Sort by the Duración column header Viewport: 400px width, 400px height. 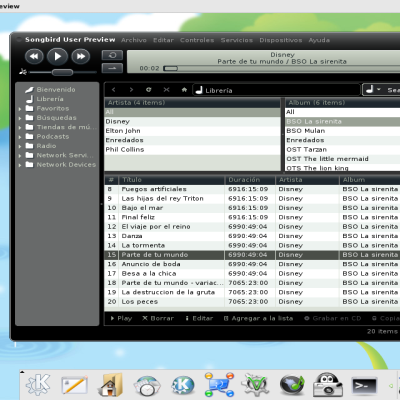pos(250,180)
